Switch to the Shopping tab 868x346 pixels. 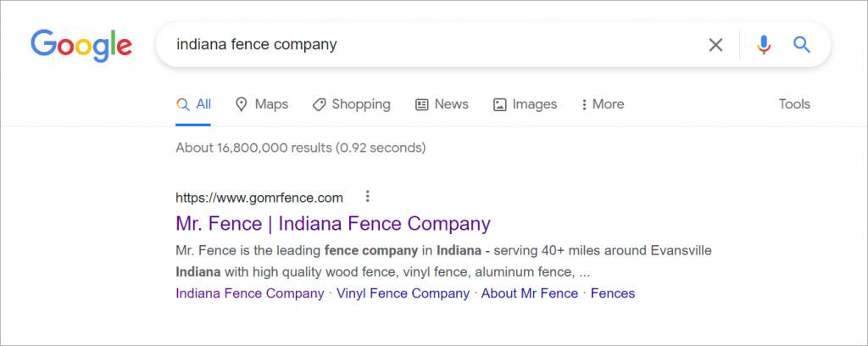click(352, 104)
